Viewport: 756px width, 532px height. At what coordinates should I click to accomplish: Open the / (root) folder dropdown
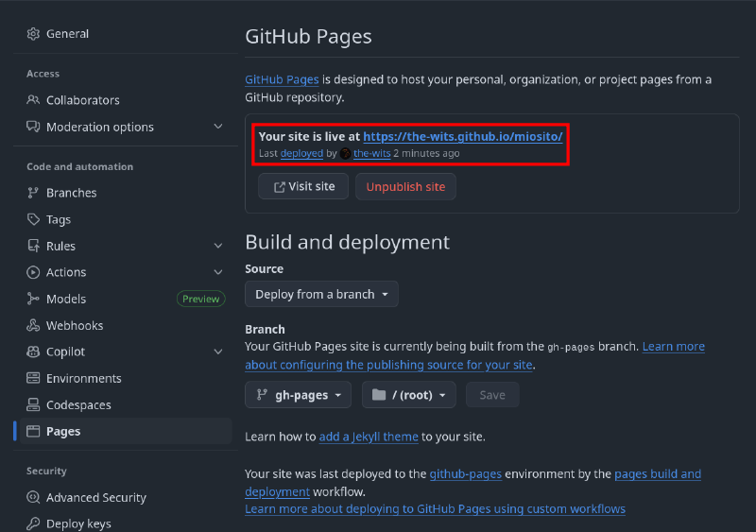click(x=408, y=395)
